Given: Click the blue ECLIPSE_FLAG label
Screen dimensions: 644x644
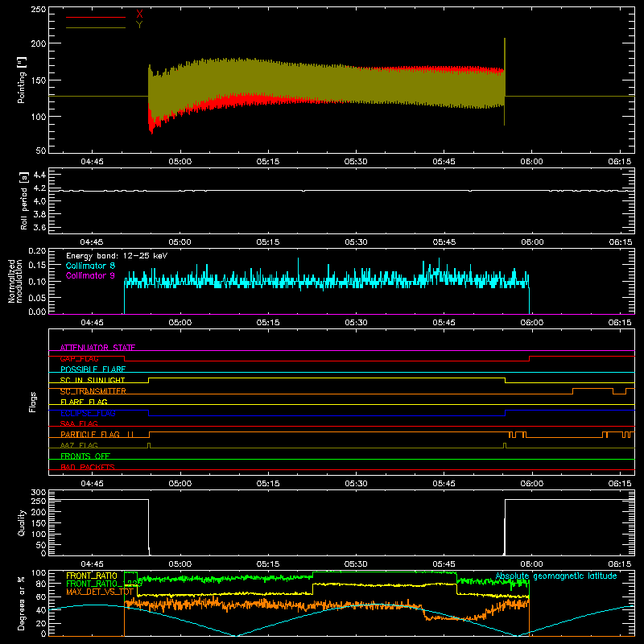Looking at the screenshot, I should click(88, 413).
